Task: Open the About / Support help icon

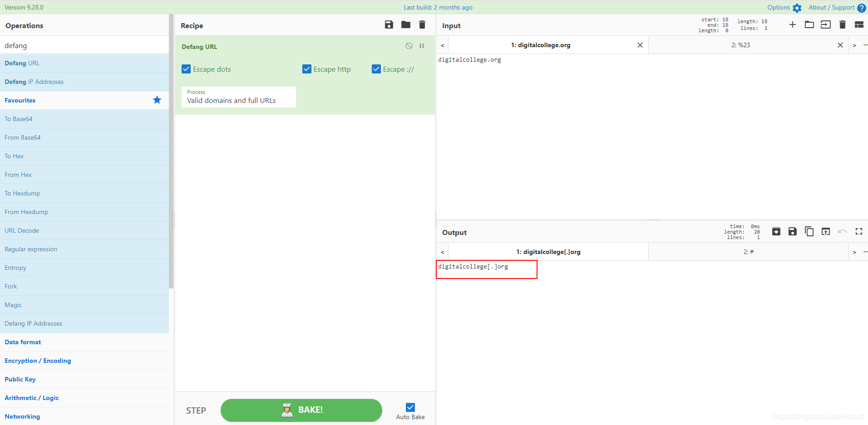Action: (x=862, y=8)
